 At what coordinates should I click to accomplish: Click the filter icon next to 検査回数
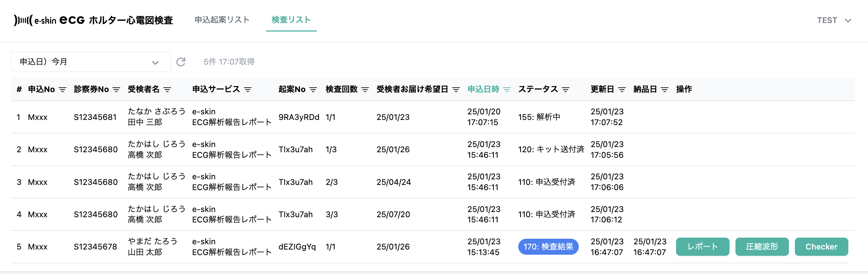[x=365, y=89]
